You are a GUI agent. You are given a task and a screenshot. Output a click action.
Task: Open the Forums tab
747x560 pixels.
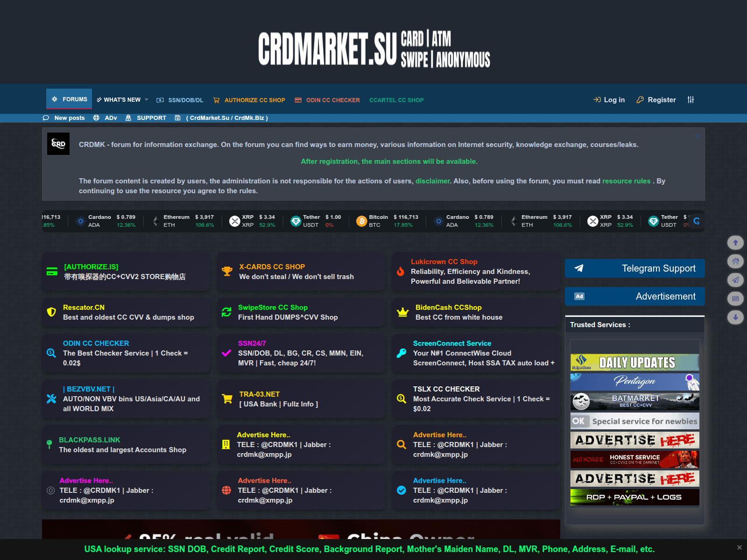click(69, 99)
